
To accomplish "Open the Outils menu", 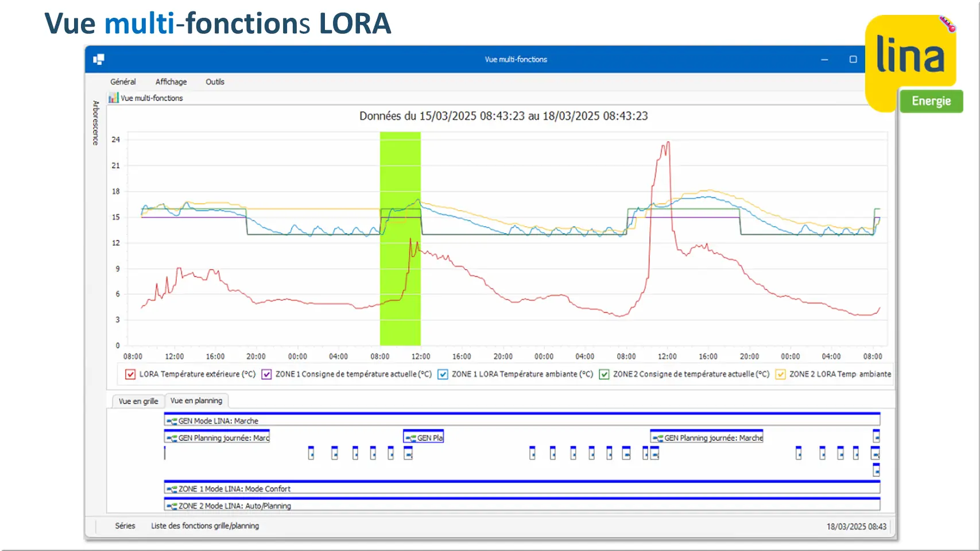I will click(x=215, y=82).
